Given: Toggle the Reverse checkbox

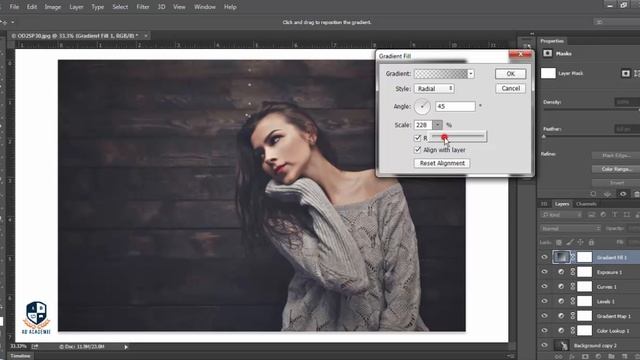Looking at the screenshot, I should pos(418,138).
